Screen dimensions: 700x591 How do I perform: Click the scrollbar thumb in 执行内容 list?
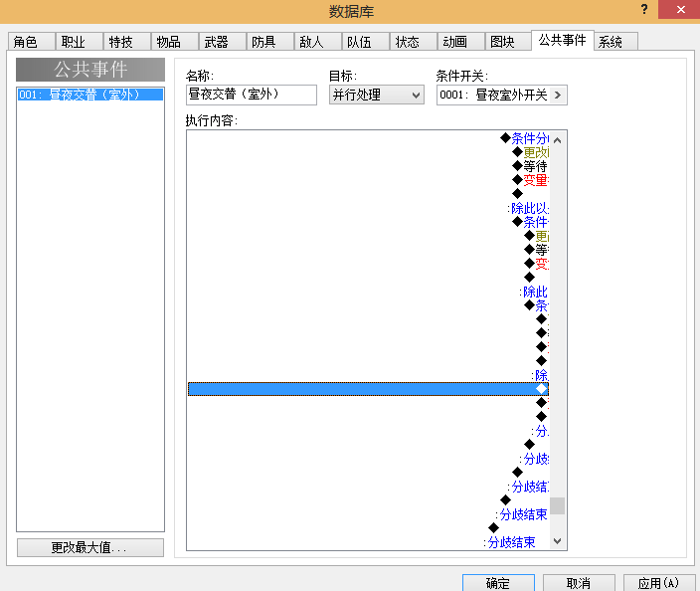coord(557,506)
